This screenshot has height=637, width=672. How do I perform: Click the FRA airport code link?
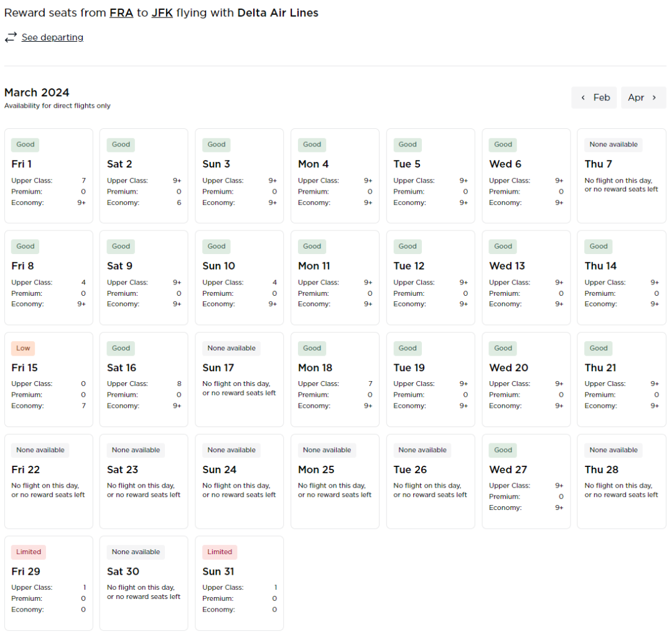tap(121, 12)
